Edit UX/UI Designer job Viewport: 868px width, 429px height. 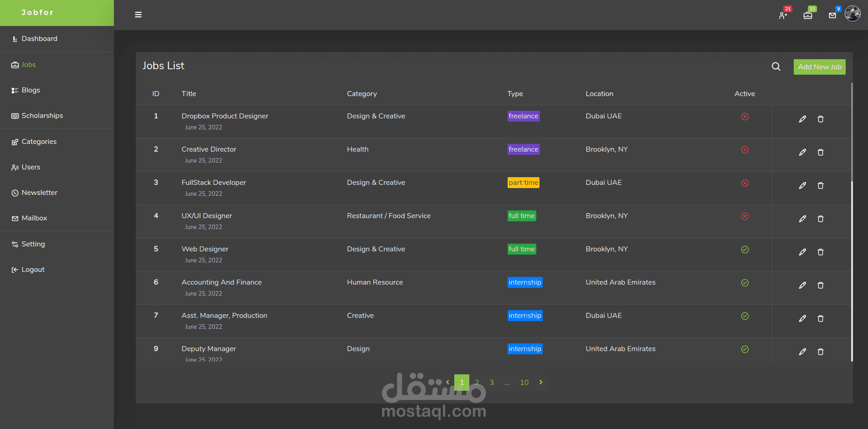[x=802, y=219]
